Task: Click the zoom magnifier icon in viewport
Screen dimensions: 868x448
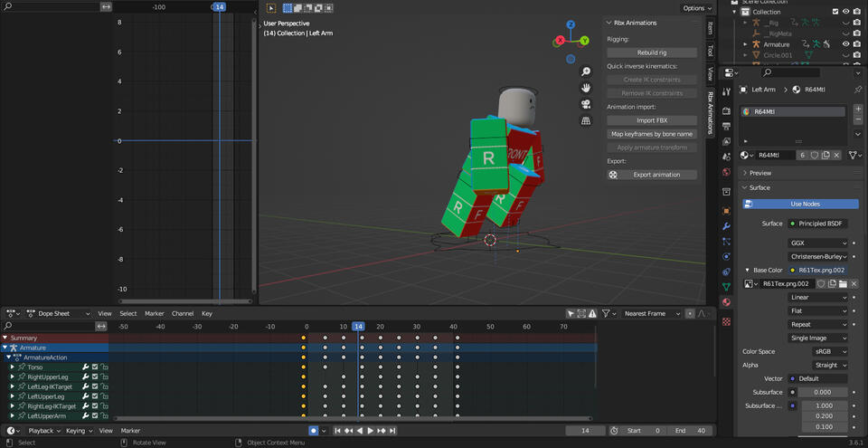Action: click(586, 71)
